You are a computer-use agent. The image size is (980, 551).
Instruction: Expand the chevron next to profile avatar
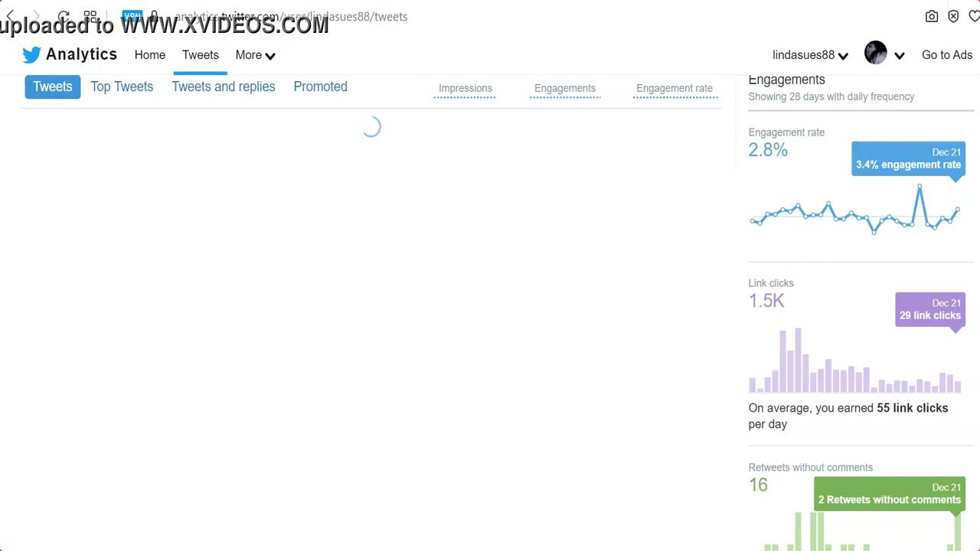900,55
